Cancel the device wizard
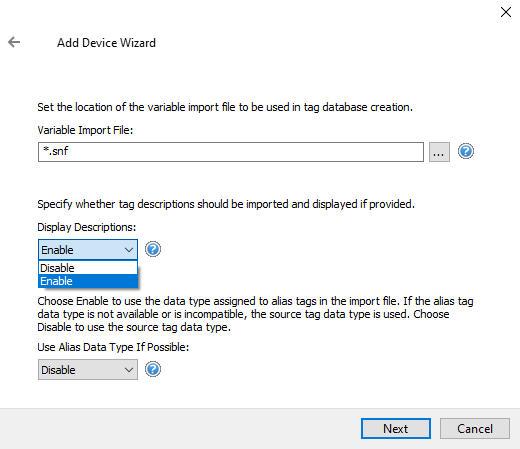Image resolution: width=520 pixels, height=449 pixels. (475, 429)
